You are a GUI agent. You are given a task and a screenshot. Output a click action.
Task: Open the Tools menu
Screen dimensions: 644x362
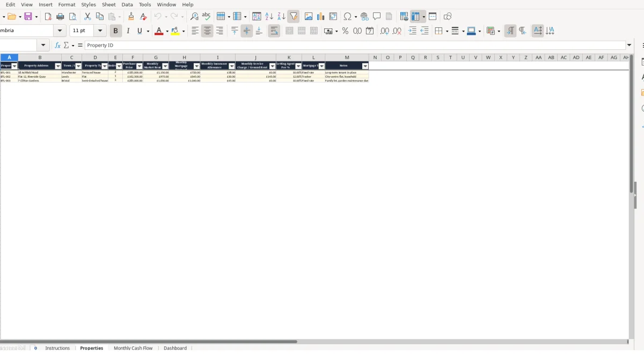tap(145, 4)
